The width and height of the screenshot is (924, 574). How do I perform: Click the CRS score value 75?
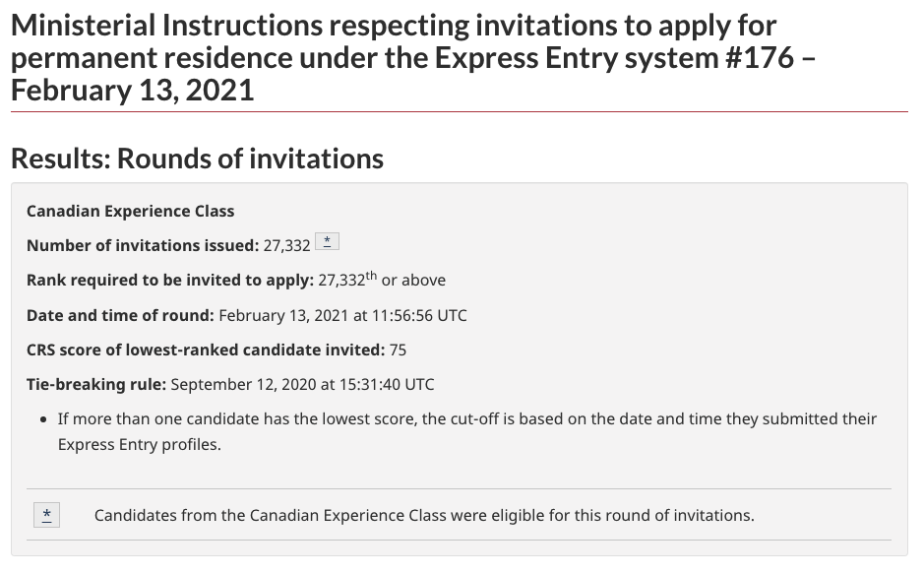coord(398,351)
